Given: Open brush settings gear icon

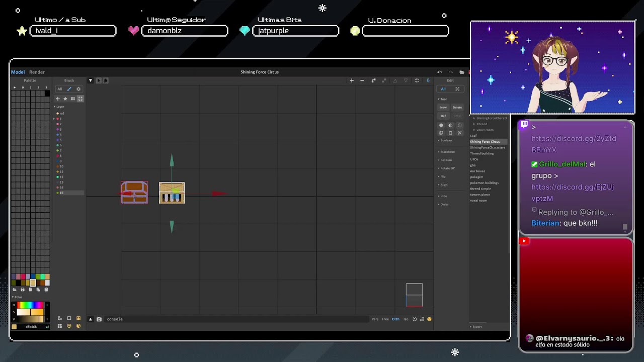Looking at the screenshot, I should coord(78,89).
